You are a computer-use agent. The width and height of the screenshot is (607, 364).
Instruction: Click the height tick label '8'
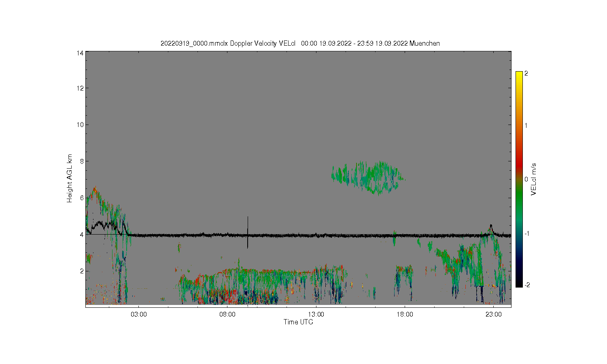coord(82,161)
